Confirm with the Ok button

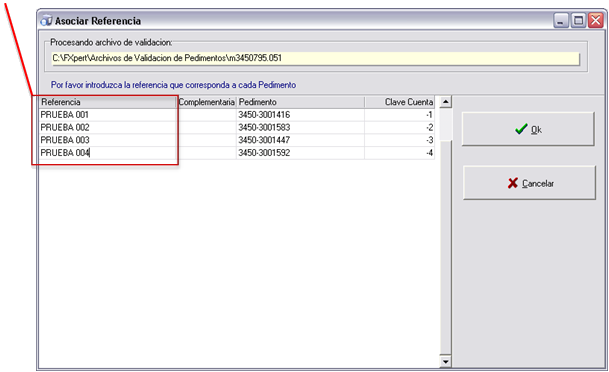(528, 129)
